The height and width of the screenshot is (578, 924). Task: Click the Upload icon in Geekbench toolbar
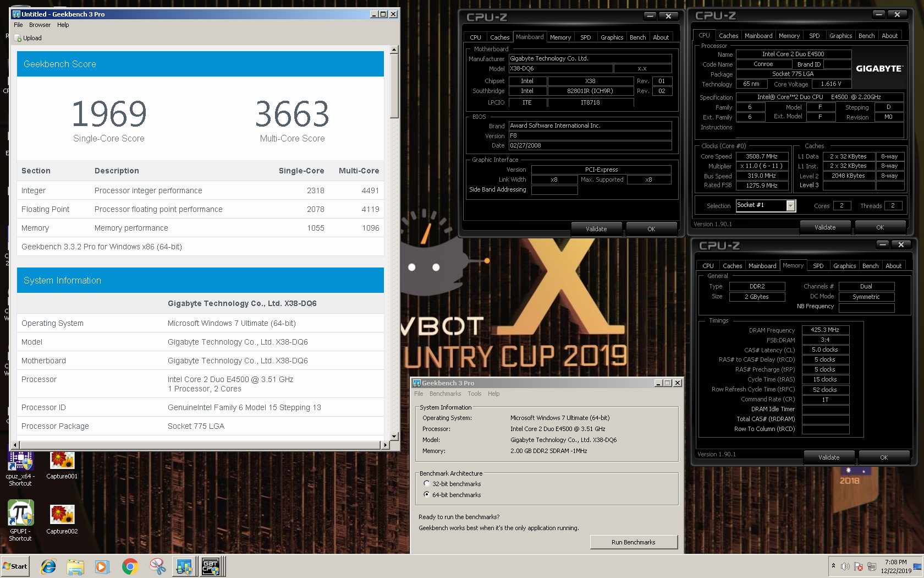(x=18, y=38)
